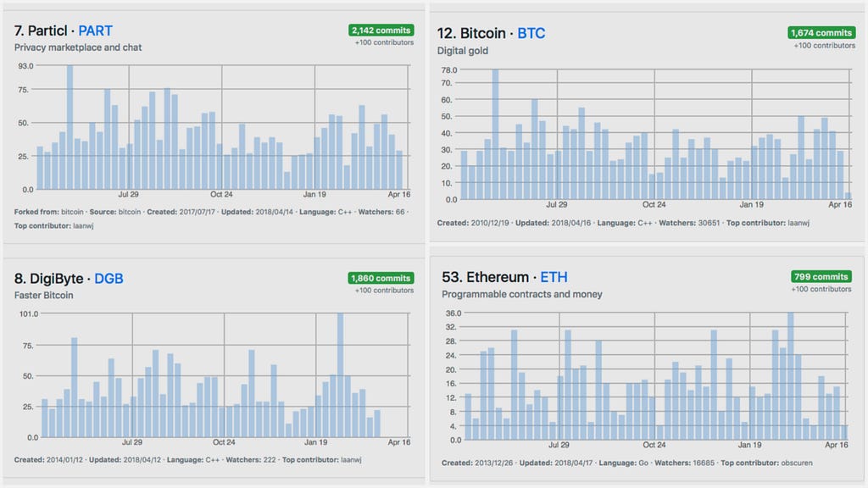This screenshot has height=488, width=868.
Task: Click the '101.0' axis value on DigiByte chart
Action: 29,313
